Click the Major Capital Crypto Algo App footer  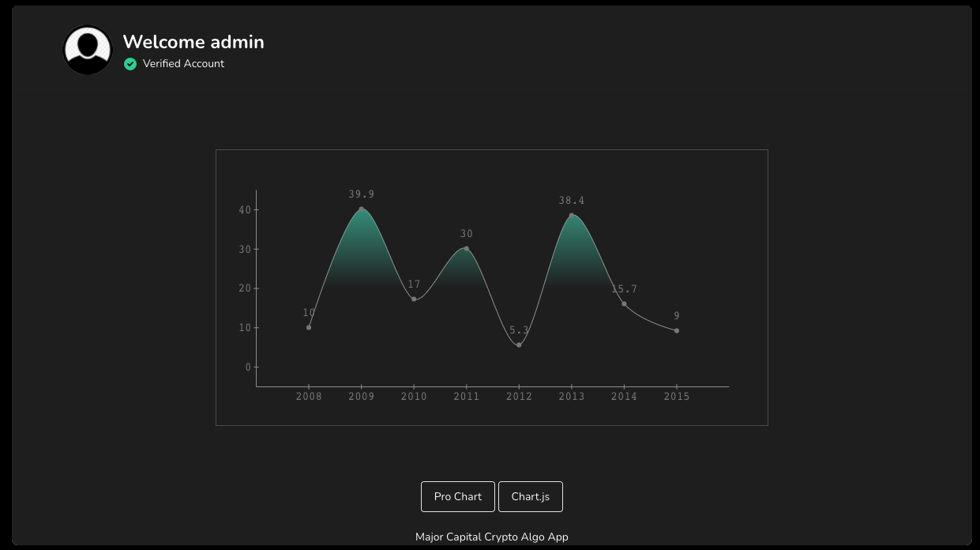click(491, 537)
